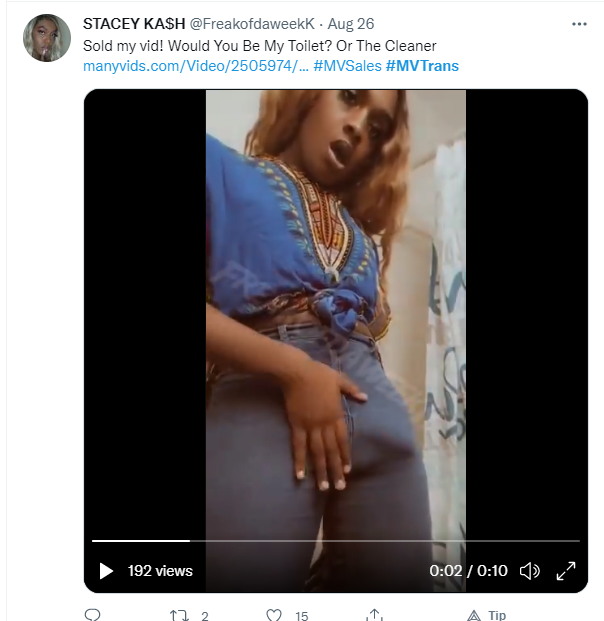This screenshot has width=604, height=621.
Task: Open the share tweet icon
Action: [x=374, y=615]
